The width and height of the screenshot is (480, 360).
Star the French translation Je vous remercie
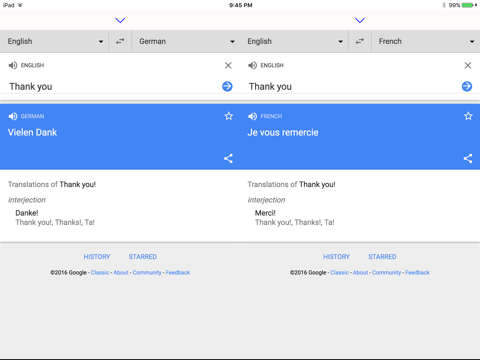(x=468, y=116)
